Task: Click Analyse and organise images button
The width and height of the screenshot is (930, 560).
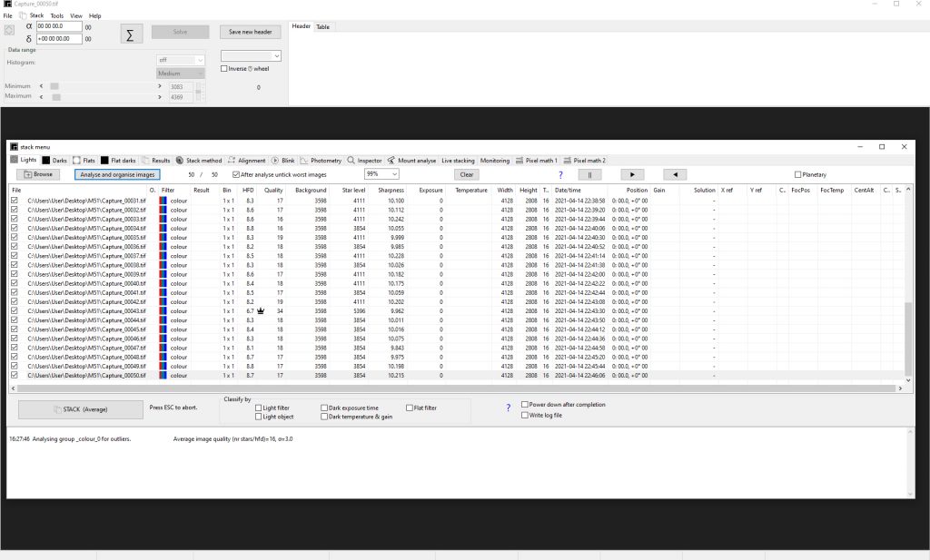Action: (117, 175)
